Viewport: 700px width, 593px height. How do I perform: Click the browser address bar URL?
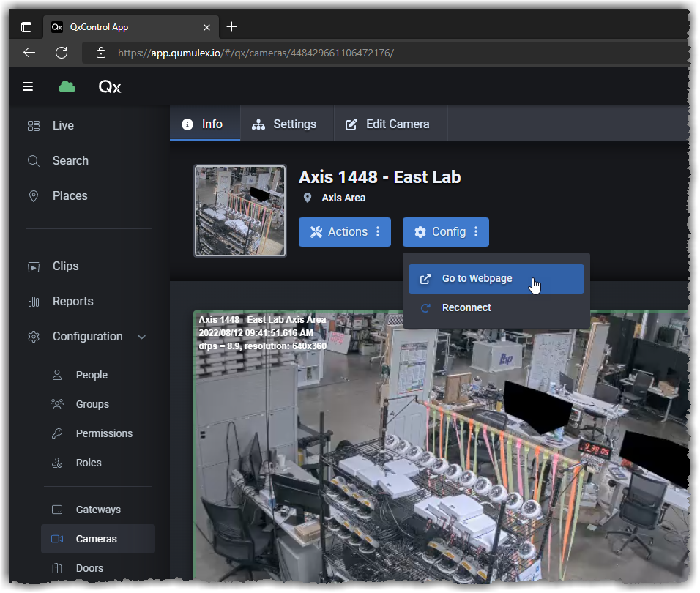click(x=256, y=53)
